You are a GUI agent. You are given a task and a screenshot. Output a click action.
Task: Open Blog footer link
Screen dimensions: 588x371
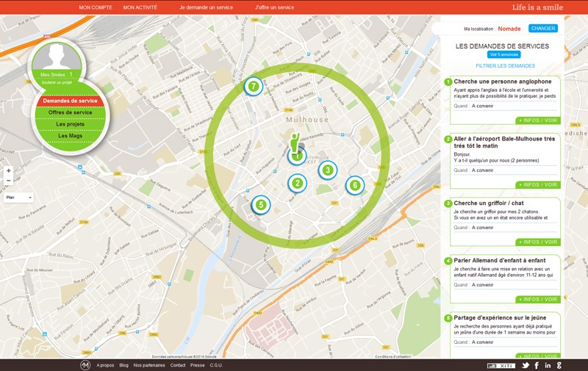pos(123,365)
